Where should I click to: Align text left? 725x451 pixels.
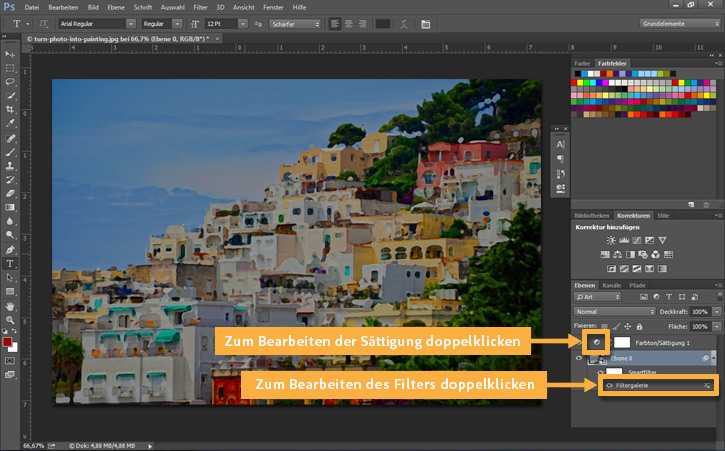pos(335,24)
